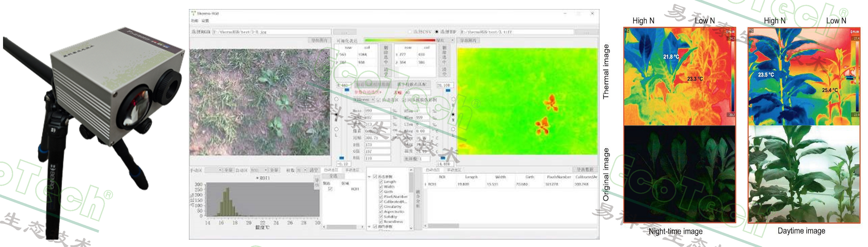Click left scroll arrow under the results table
868x247 pixels.
[x=426, y=226]
